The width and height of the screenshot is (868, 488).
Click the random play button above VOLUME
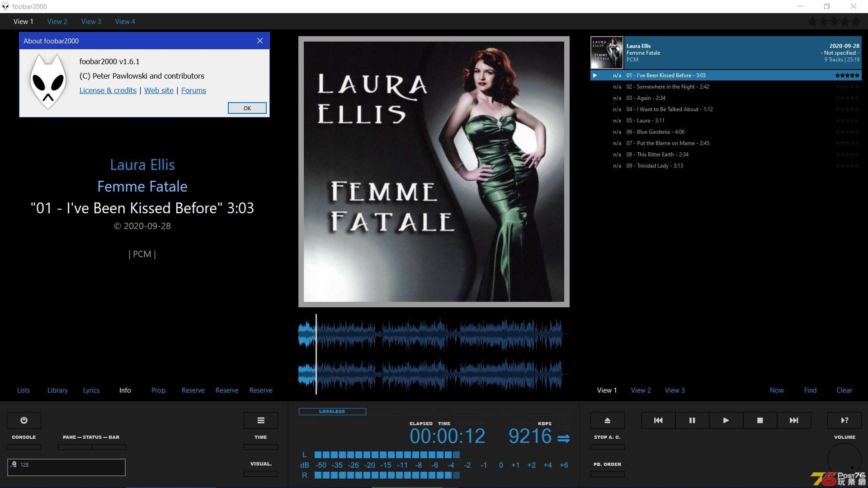[844, 420]
